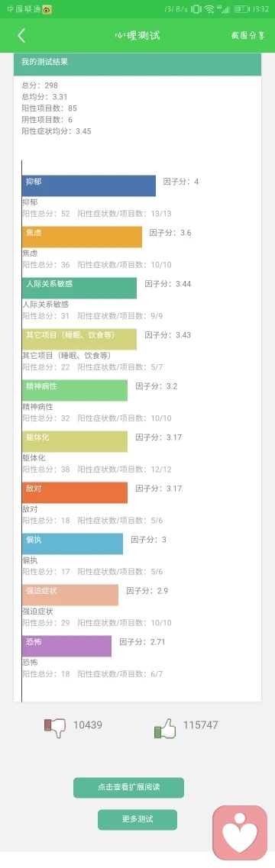This screenshot has height=868, width=275.
Task: Tap the dislike count 10439
Action: pyautogui.click(x=88, y=725)
